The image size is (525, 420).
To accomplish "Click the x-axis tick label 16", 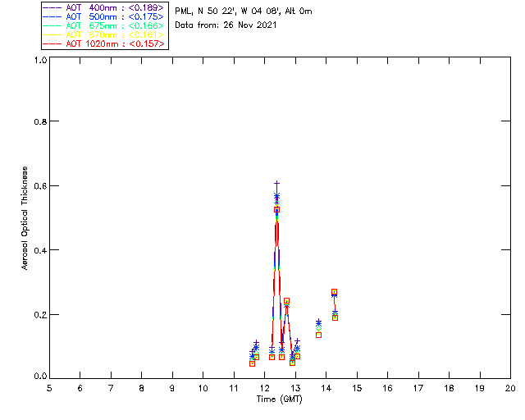I will tap(388, 388).
